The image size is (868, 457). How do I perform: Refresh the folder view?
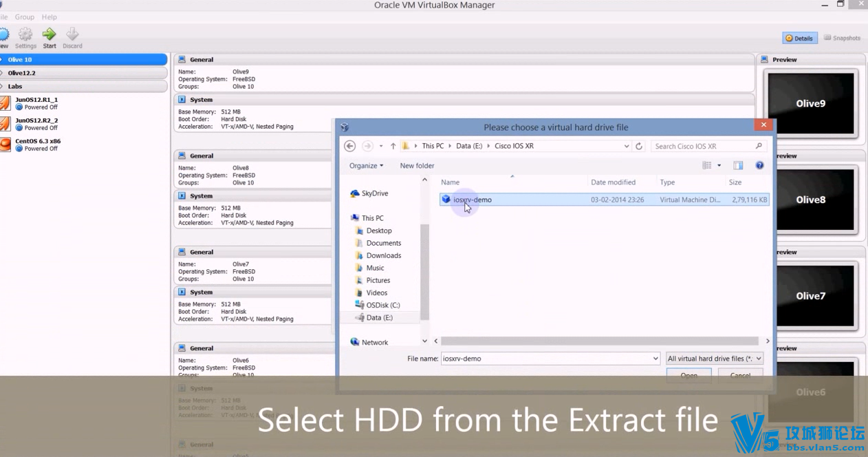click(639, 146)
